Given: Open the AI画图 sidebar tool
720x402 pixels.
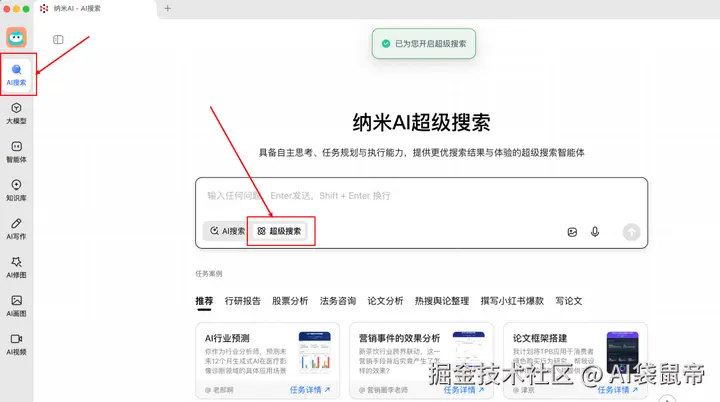Looking at the screenshot, I should click(x=17, y=306).
